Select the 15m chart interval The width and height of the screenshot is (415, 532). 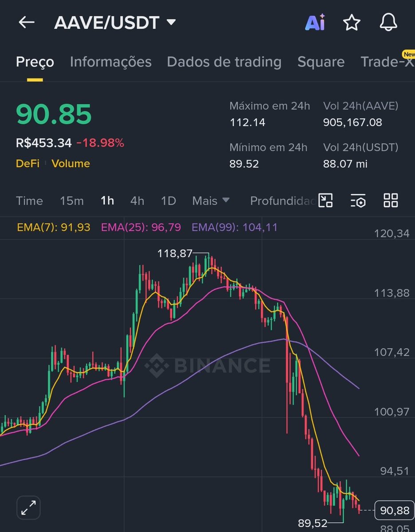(x=71, y=201)
